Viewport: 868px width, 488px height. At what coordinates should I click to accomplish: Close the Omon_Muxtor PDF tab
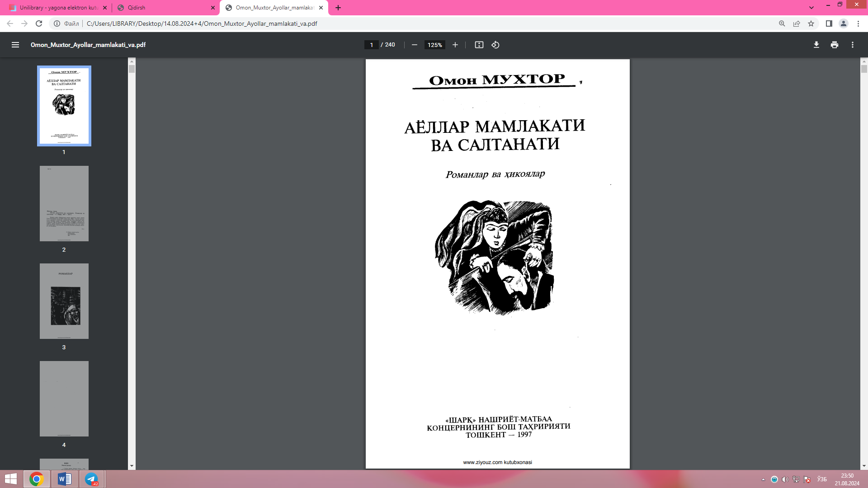[x=321, y=8]
